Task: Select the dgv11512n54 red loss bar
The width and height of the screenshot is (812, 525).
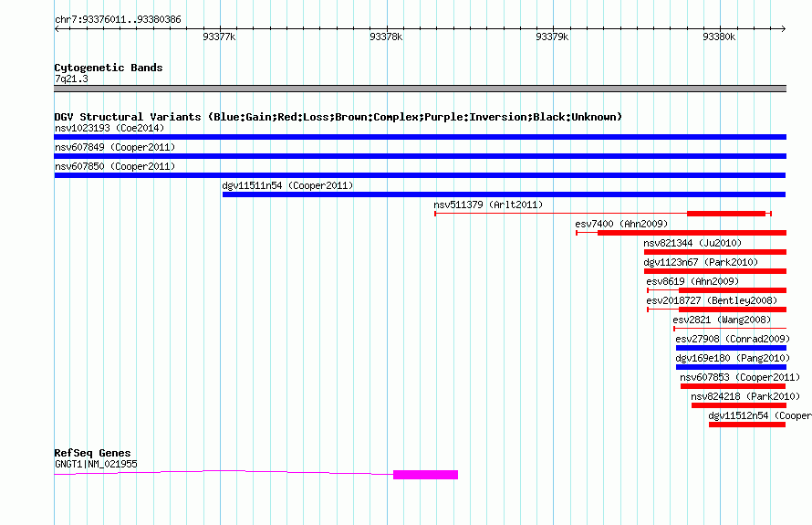Action: click(747, 425)
